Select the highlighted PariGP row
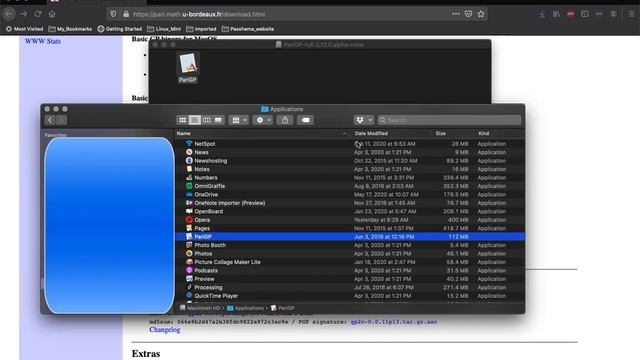 350,237
